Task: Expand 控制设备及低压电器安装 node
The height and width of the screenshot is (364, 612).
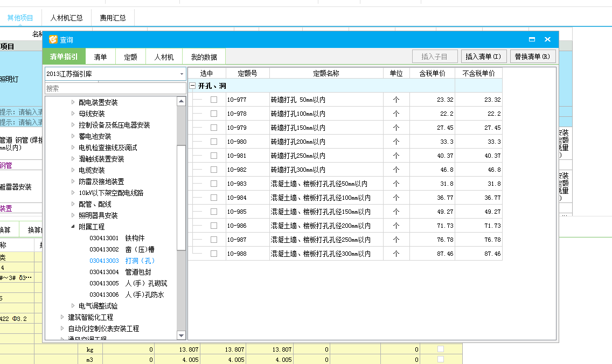Action: click(x=73, y=125)
